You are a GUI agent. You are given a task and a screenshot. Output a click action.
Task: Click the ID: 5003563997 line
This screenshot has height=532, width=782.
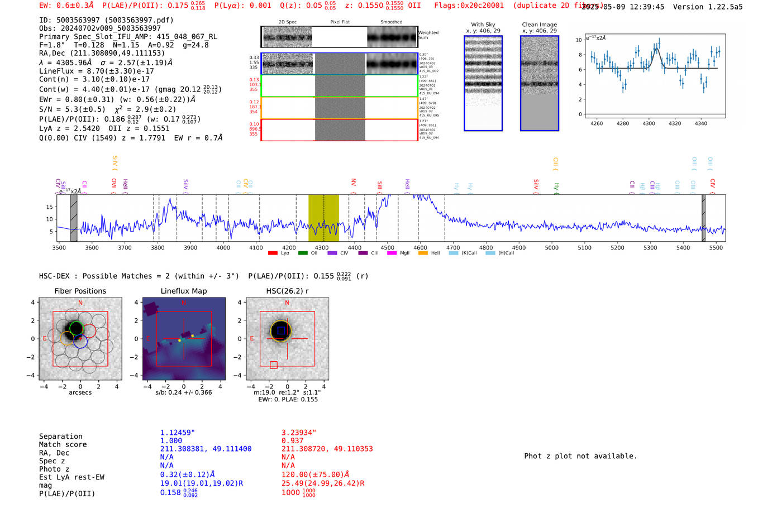(106, 20)
